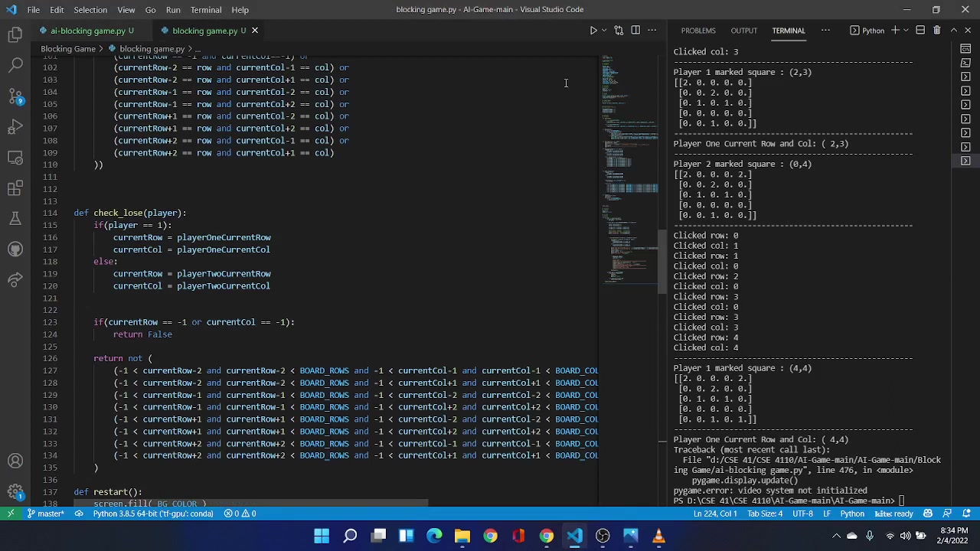Click the editor scrollbar minimap
Screen dimensions: 980x551
coord(629,230)
